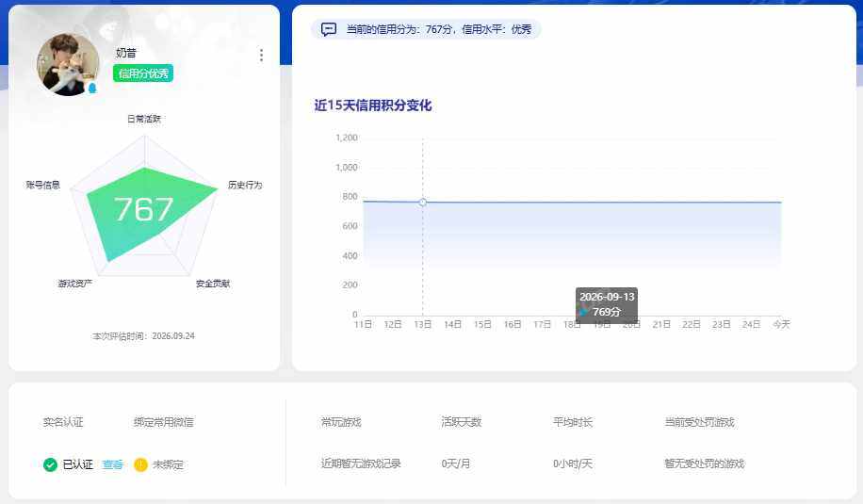Click the 11日 label on the chart axis

click(363, 325)
